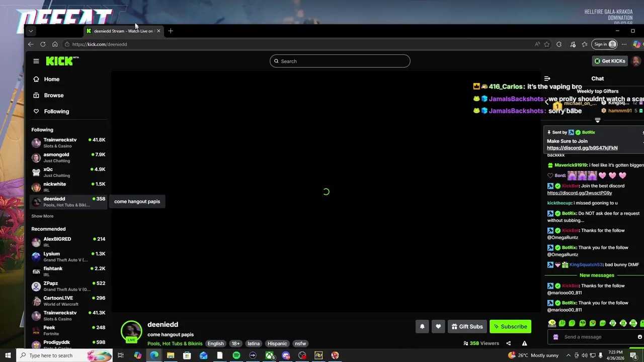Open the discord.gg/b9S47kjFkN pinned link
The width and height of the screenshot is (644, 362).
click(x=582, y=148)
